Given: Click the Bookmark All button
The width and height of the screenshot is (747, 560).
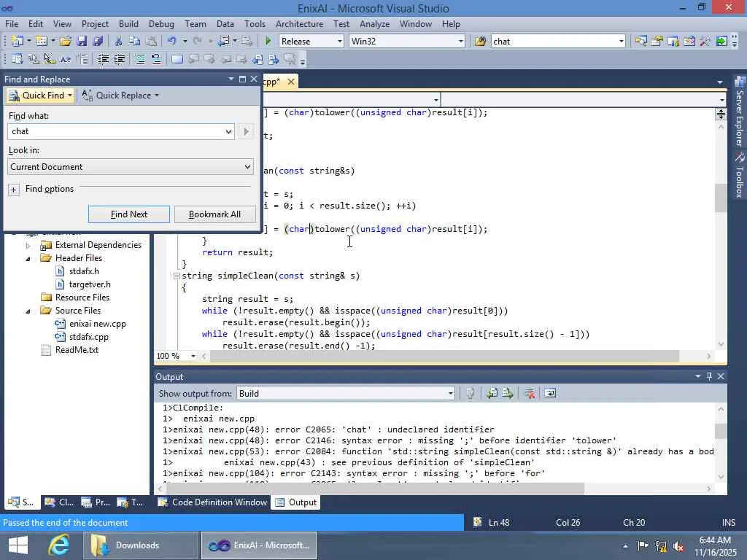Looking at the screenshot, I should click(214, 214).
